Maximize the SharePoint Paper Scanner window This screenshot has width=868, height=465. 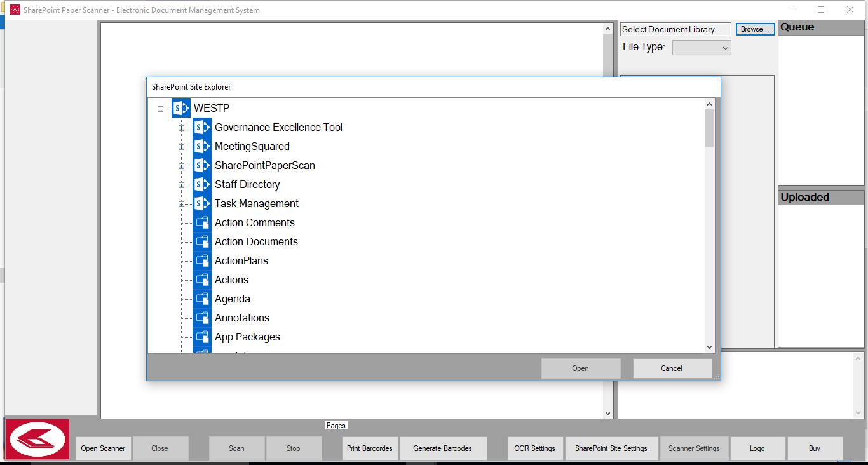point(821,10)
